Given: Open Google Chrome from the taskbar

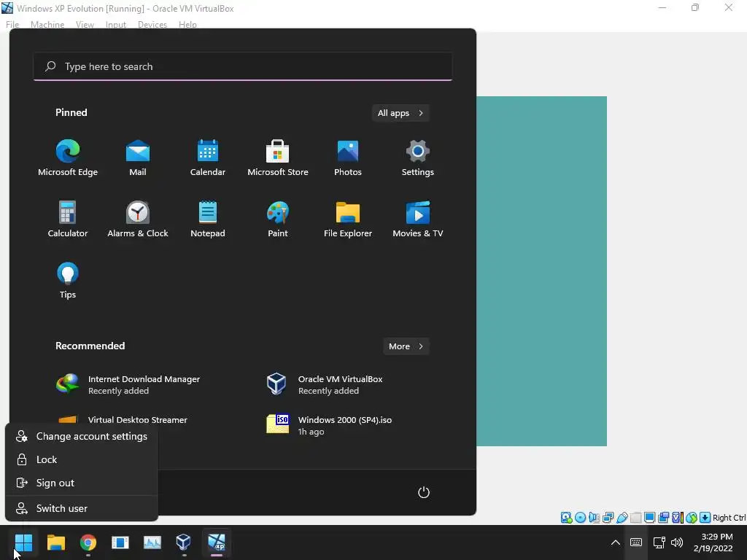Looking at the screenshot, I should 88,542.
